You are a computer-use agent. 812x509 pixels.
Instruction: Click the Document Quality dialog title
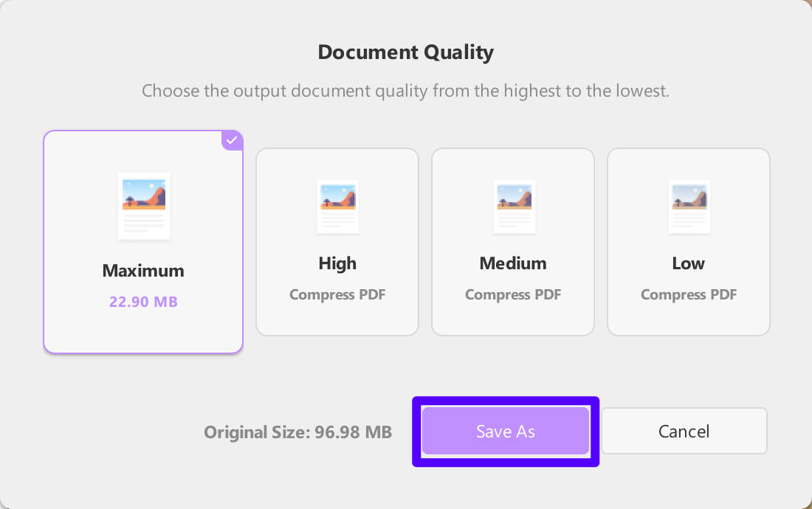[x=405, y=52]
